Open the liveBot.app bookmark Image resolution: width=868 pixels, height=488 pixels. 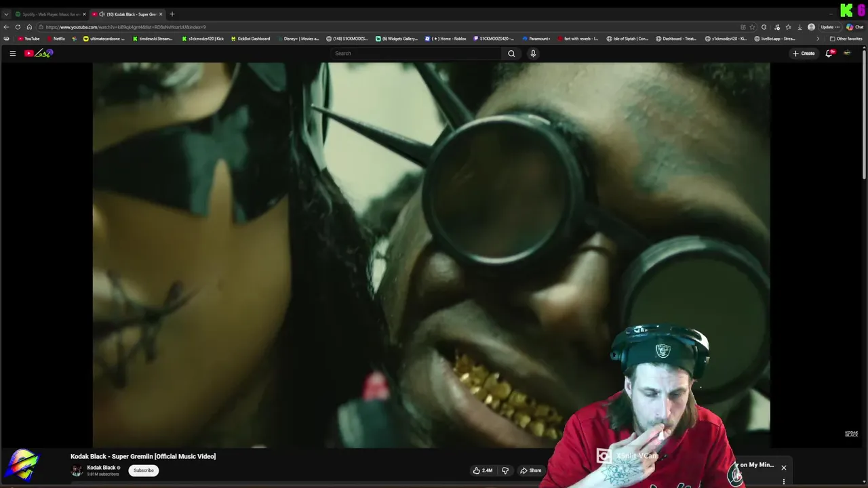775,39
